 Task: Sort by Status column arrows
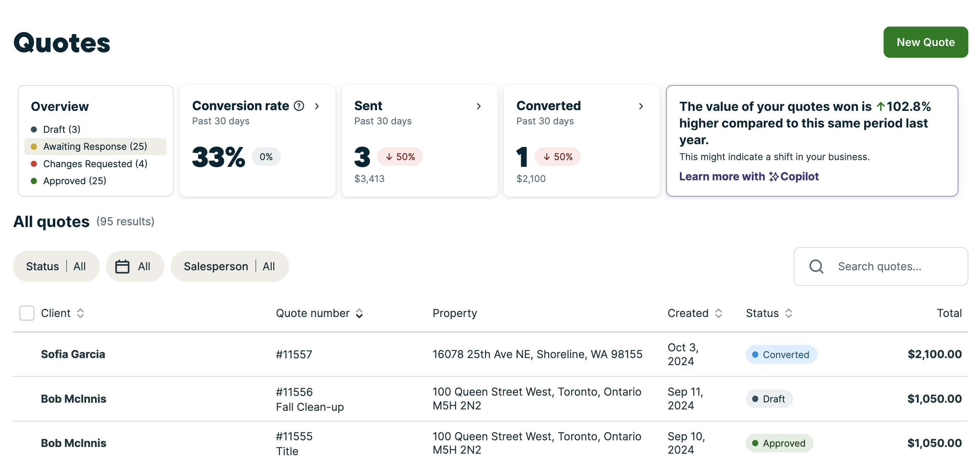tap(789, 313)
